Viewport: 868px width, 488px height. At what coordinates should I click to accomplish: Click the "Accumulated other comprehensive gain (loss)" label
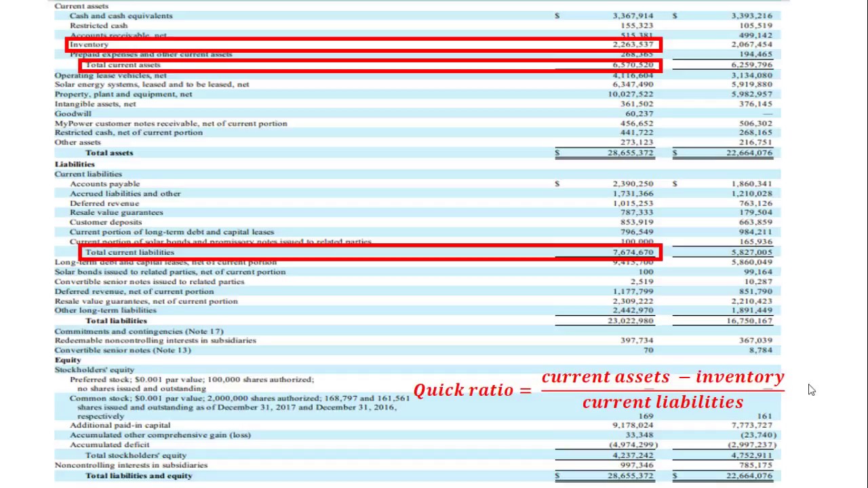pyautogui.click(x=160, y=435)
